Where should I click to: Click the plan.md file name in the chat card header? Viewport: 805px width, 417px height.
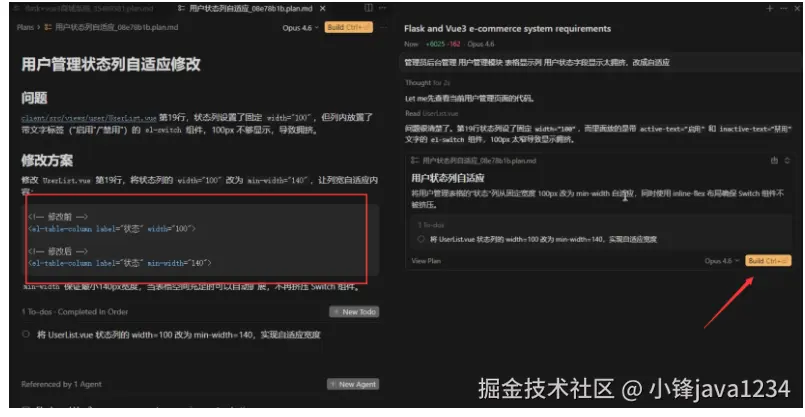[480, 161]
